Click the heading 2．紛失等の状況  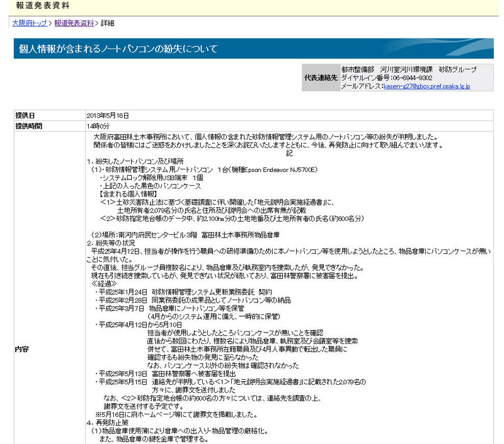coord(111,242)
